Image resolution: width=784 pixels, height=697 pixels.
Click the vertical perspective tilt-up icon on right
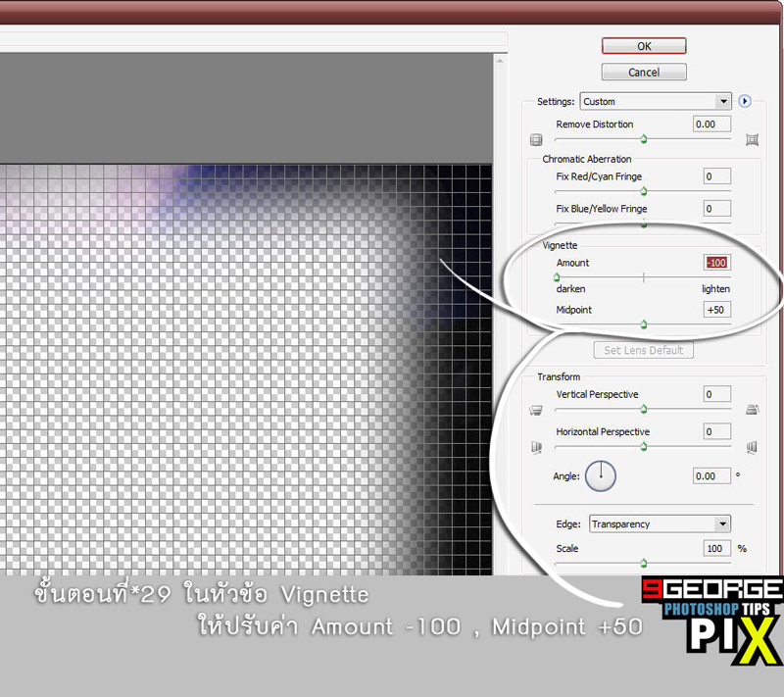click(753, 410)
